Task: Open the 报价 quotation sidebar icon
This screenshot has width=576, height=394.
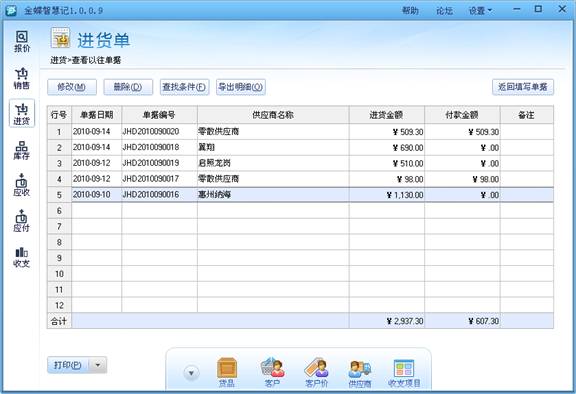Action: [x=22, y=41]
